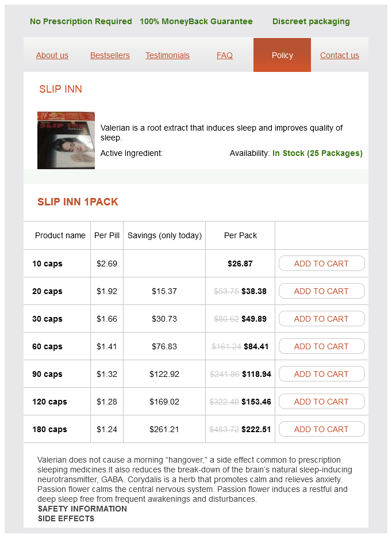Open the Contact us link
Viewport: 392px width, 538px height.
coord(340,55)
